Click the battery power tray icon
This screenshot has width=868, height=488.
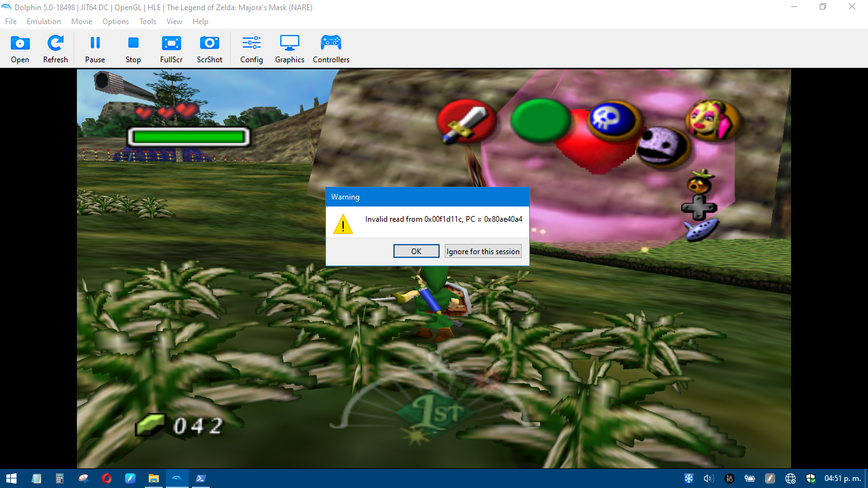click(x=750, y=478)
